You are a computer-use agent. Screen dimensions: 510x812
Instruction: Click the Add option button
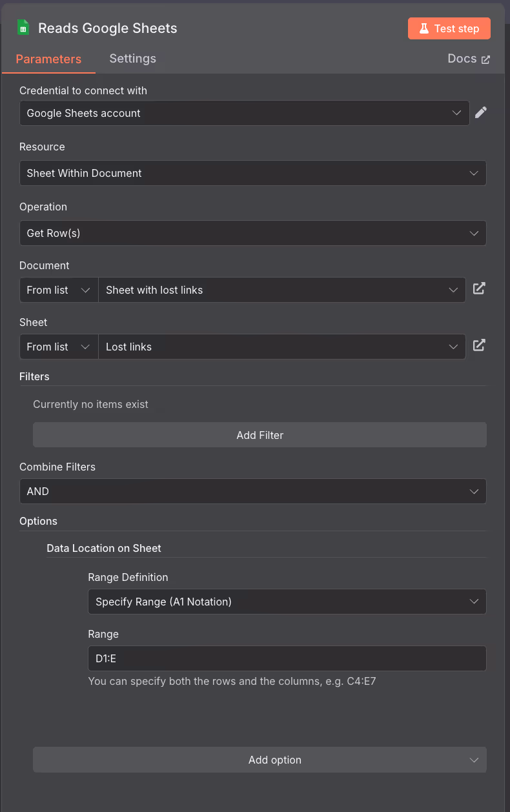[x=260, y=760]
